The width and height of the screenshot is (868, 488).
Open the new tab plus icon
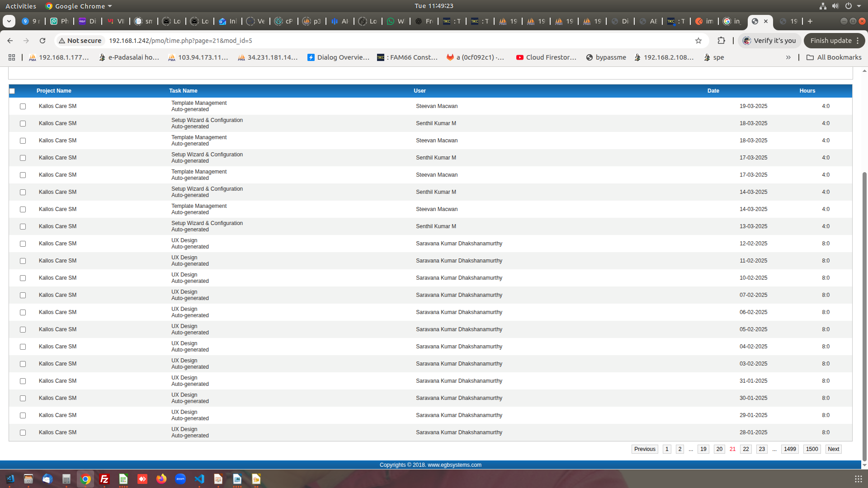[810, 21]
